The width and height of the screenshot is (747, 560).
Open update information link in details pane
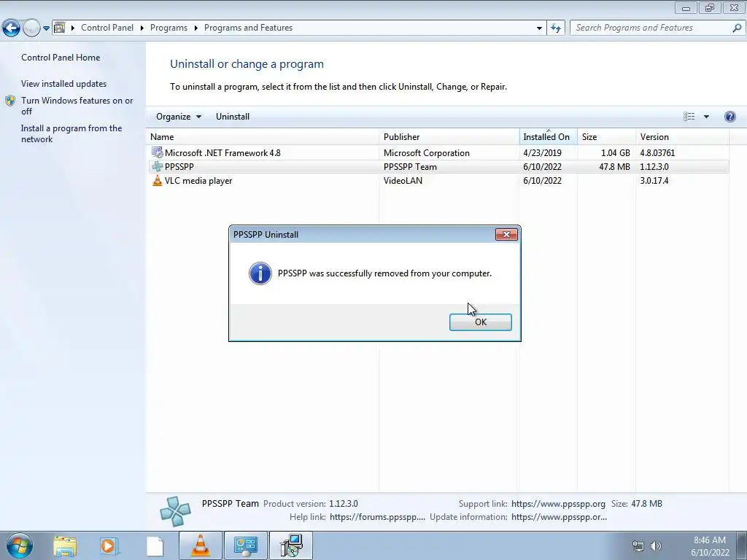tap(560, 517)
